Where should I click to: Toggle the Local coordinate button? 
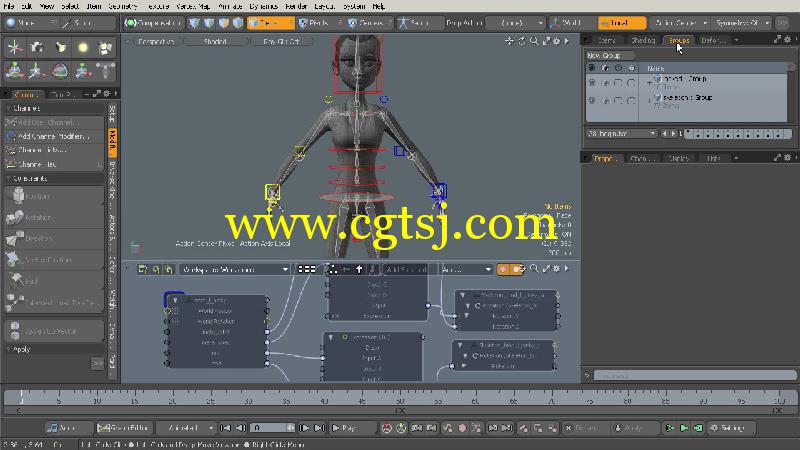[x=622, y=23]
